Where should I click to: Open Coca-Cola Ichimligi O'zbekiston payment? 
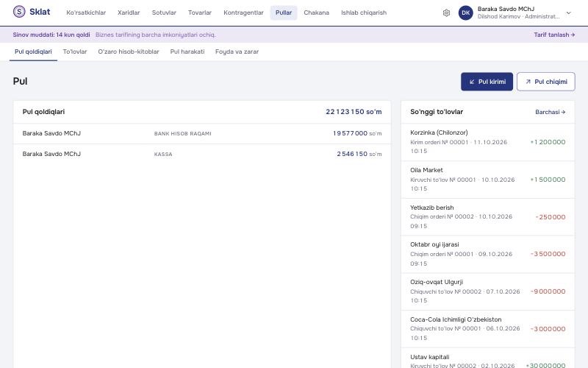[488, 329]
